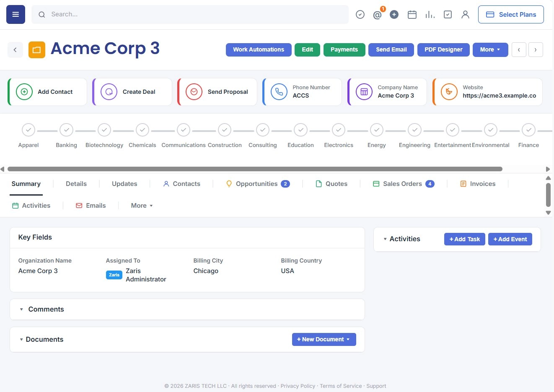Click the orange organization module icon
Viewport: 554px width, 392px height.
37,50
